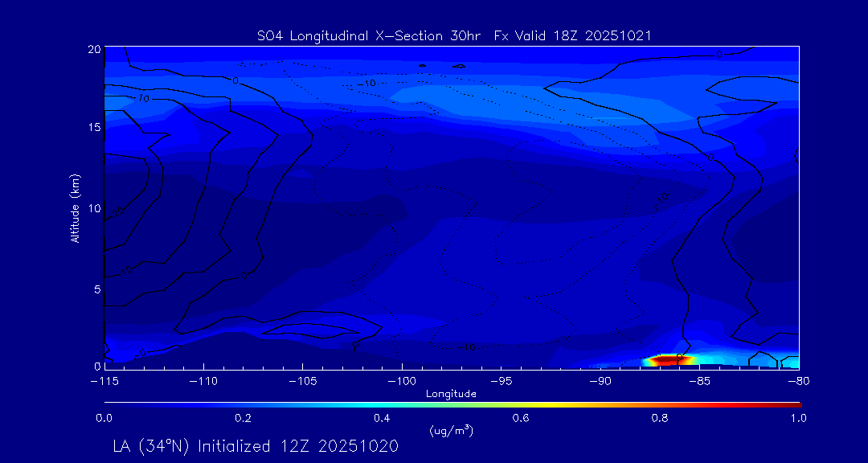
Task: Select the footer text "LA (34°N) Initialized 12Z 20251020"
Action: click(x=256, y=446)
